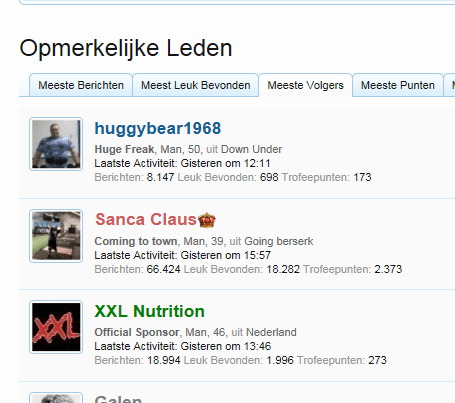
Task: Select the Meest Leuk Bevonden tab
Action: point(196,85)
